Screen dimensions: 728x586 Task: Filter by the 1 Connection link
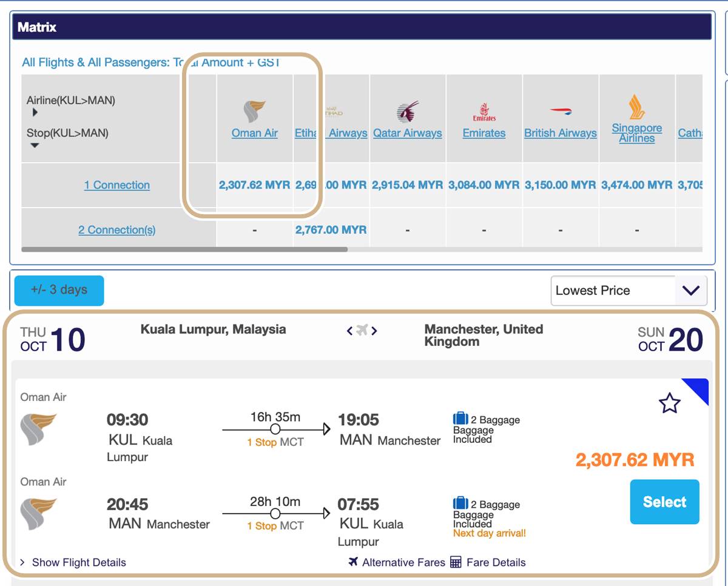[117, 185]
